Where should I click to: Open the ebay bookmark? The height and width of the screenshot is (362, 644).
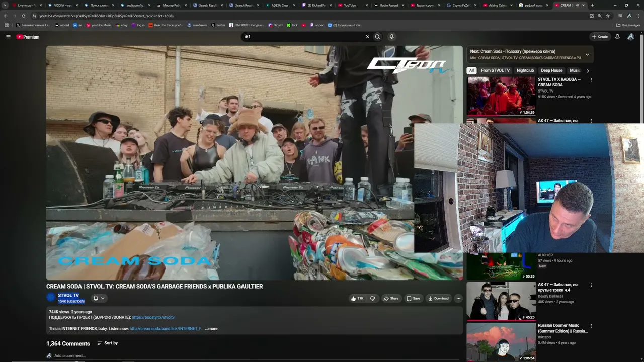click(x=121, y=25)
